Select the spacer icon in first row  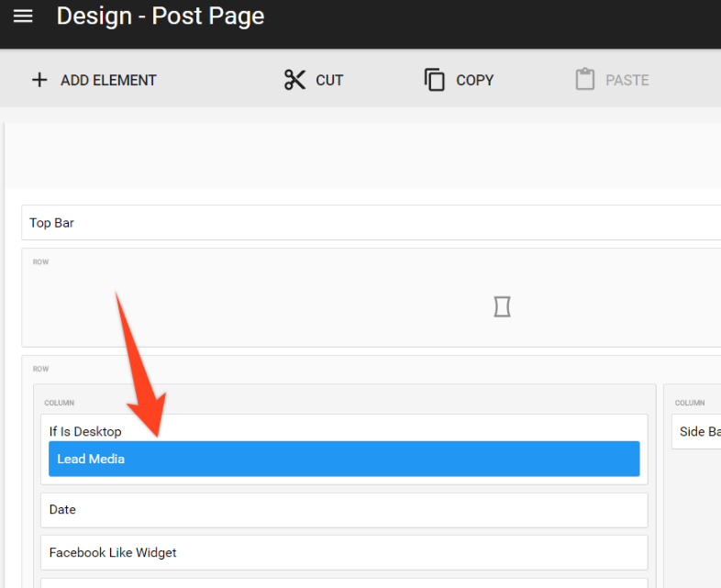502,306
